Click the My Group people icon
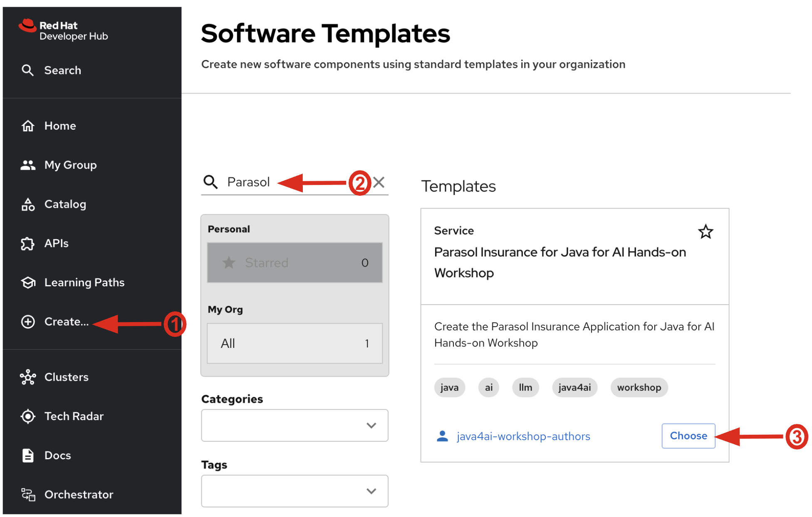812x517 pixels. pyautogui.click(x=28, y=165)
